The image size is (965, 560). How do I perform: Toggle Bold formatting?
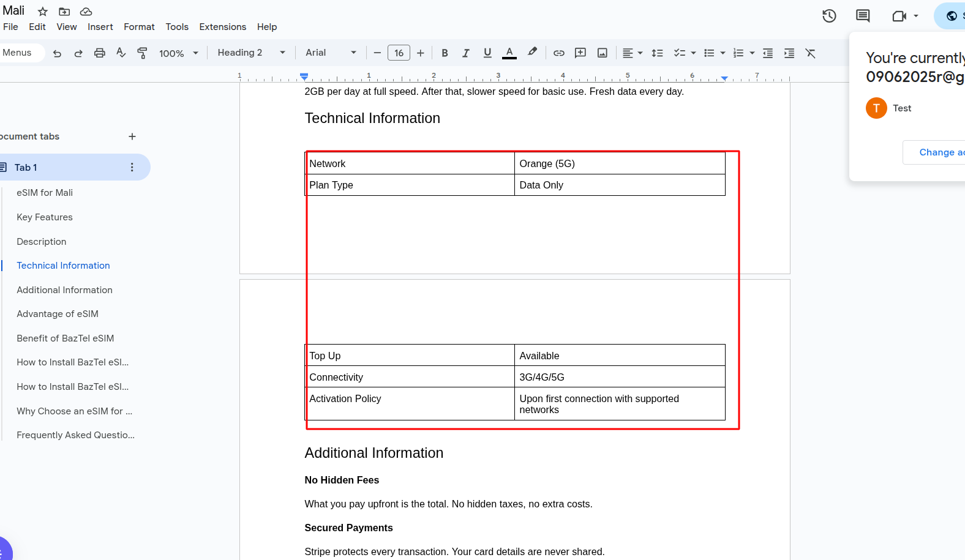[x=445, y=53]
